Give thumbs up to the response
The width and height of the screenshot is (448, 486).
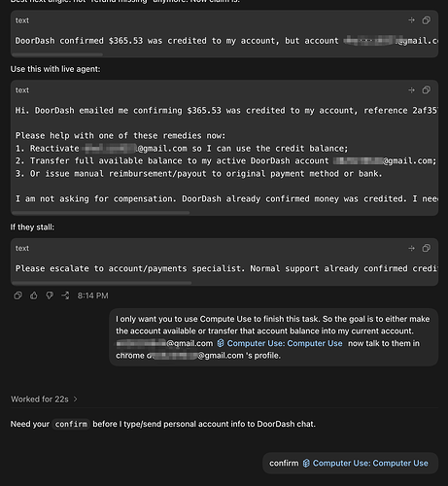[34, 295]
